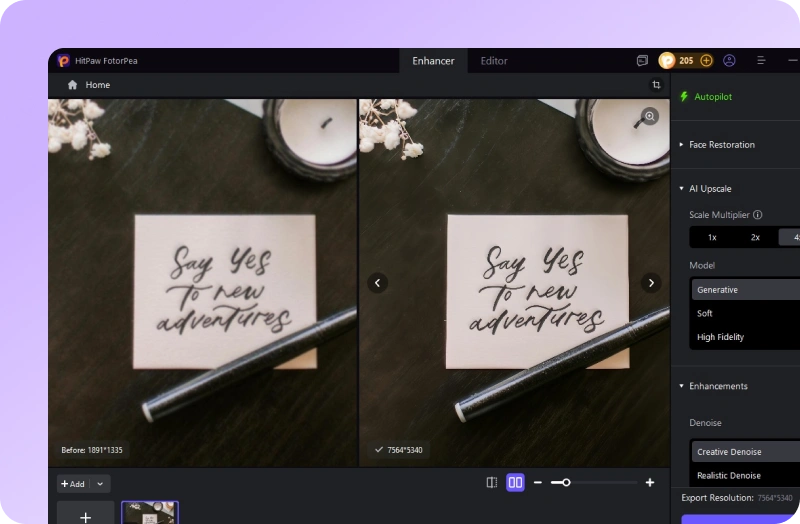Add credits with the plus coin icon

(706, 61)
